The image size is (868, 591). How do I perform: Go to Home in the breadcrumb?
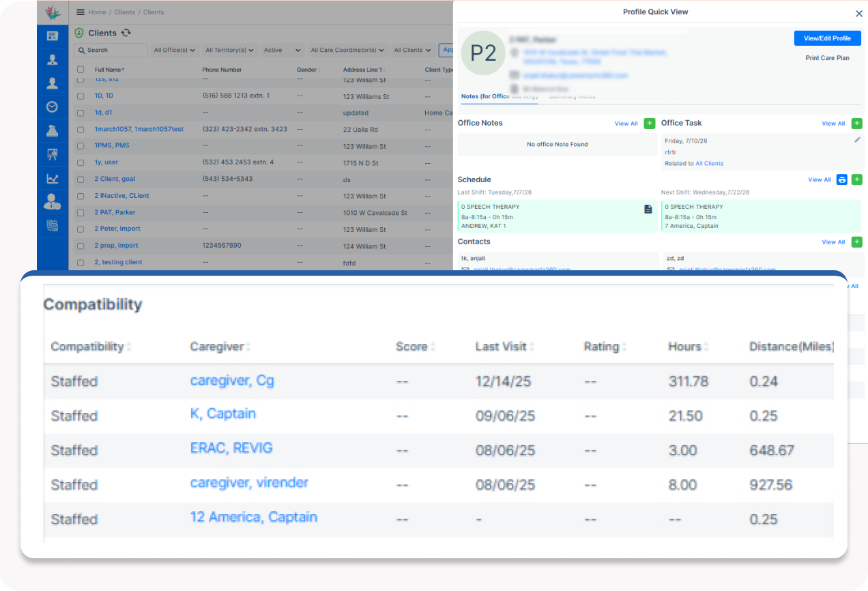pos(97,12)
